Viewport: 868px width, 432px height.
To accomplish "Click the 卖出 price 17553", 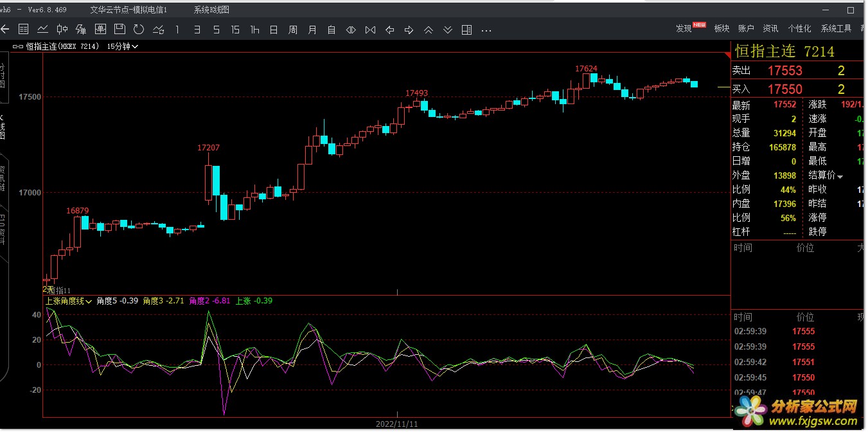I will [x=785, y=71].
